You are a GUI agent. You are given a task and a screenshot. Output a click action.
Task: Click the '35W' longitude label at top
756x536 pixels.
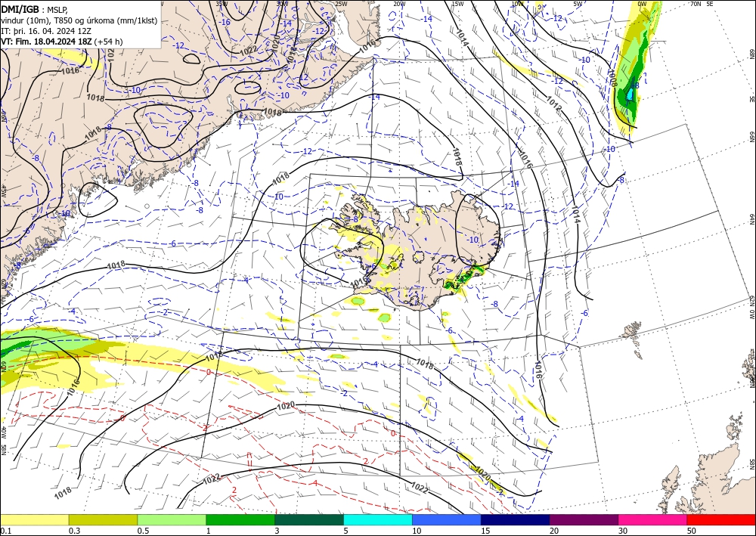(x=222, y=3)
